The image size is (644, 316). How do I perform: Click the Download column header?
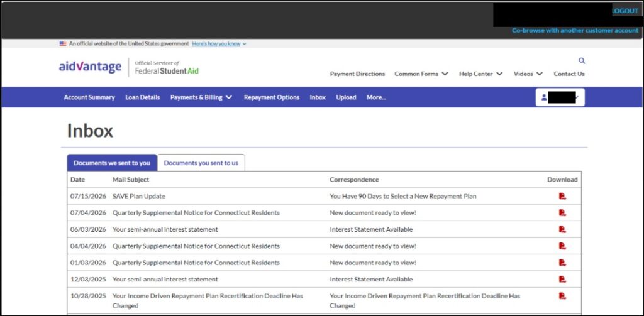[562, 180]
